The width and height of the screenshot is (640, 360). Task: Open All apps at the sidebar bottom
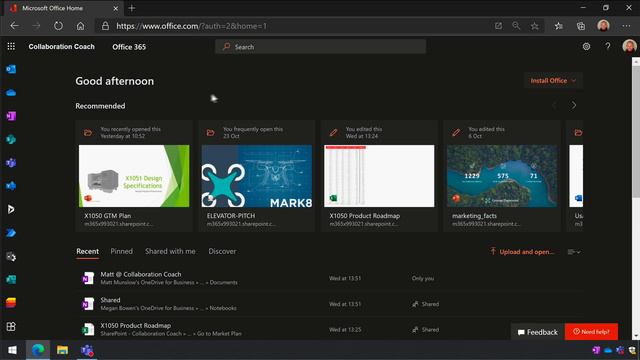pos(11,326)
